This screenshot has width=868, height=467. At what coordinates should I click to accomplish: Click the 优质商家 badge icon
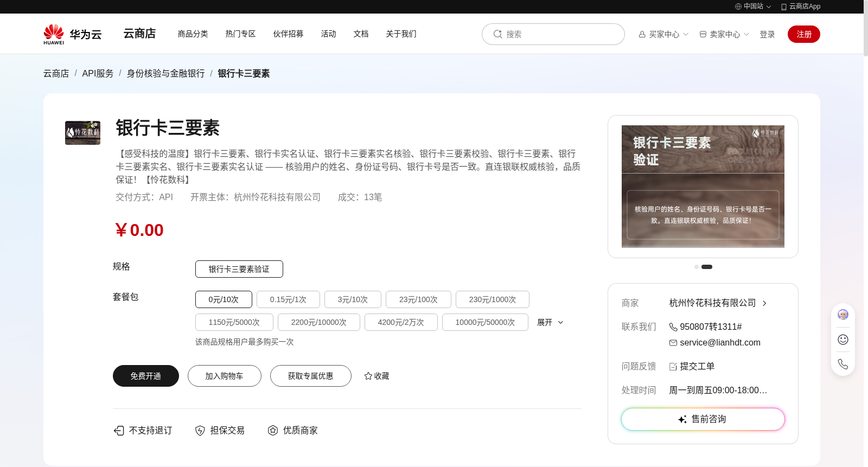[273, 430]
